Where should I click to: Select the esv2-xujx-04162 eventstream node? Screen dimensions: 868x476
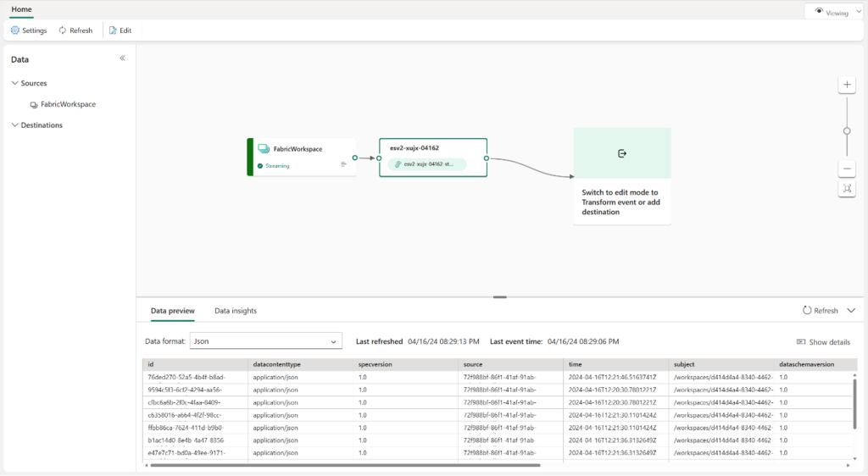[x=433, y=158]
